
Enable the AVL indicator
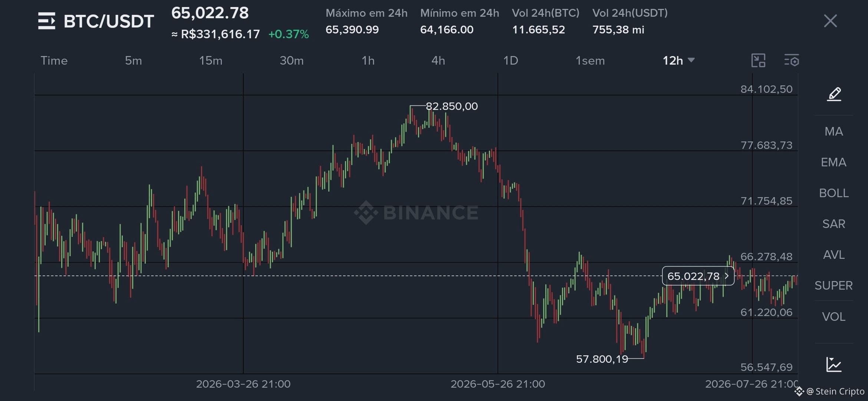834,255
